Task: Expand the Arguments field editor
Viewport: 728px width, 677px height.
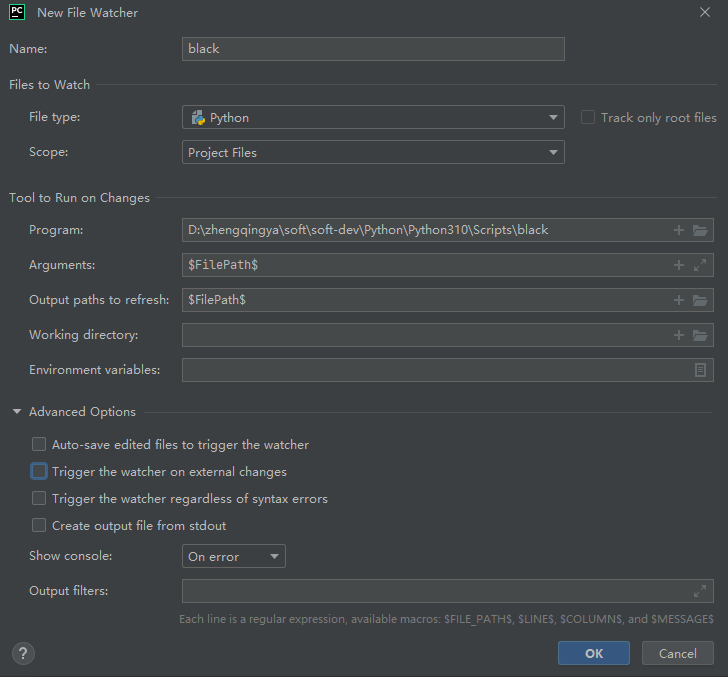Action: tap(700, 265)
